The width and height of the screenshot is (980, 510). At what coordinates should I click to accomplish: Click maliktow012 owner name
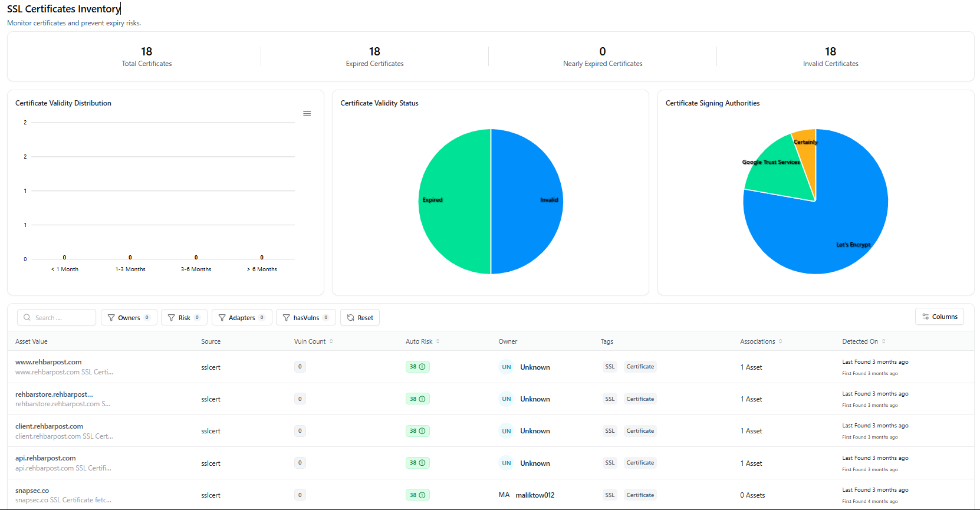(x=535, y=495)
